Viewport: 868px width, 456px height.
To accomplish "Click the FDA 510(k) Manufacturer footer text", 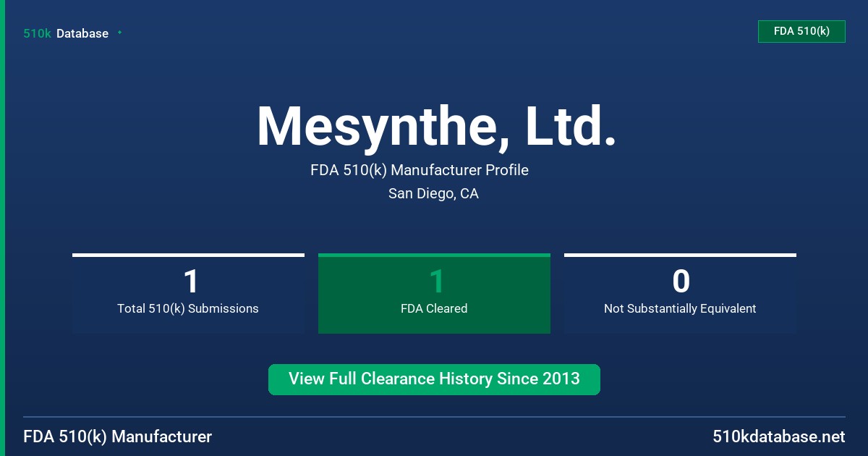I will (x=118, y=437).
